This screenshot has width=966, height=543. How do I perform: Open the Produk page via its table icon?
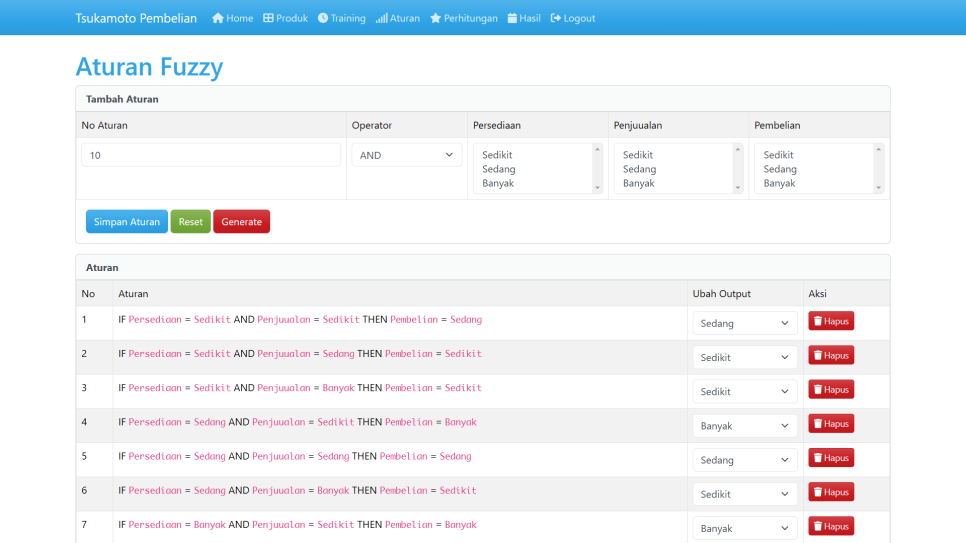point(268,18)
